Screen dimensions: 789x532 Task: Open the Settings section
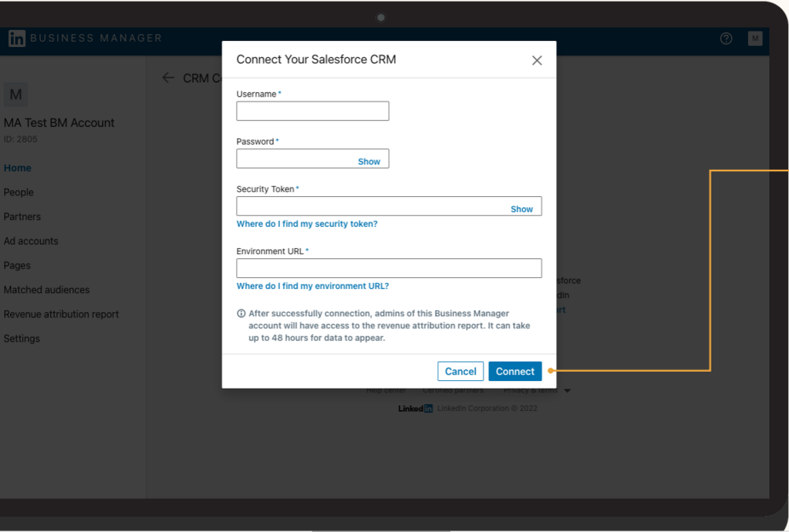(21, 338)
